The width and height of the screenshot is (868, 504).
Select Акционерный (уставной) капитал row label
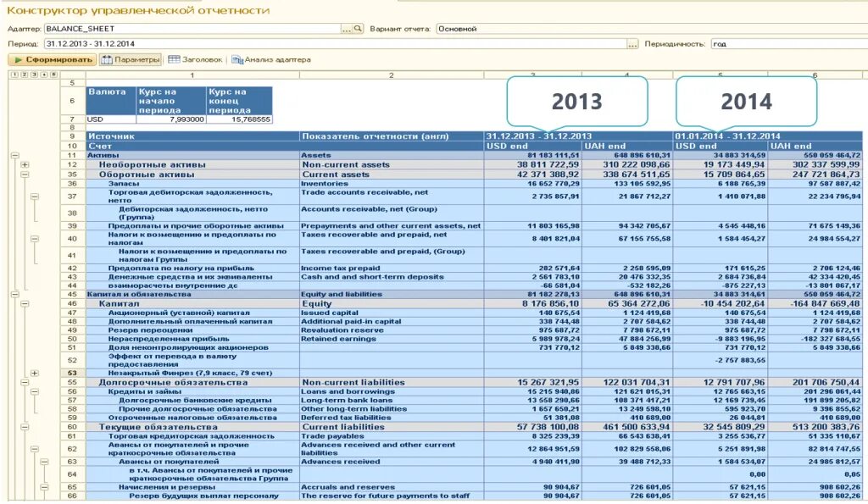click(192, 313)
